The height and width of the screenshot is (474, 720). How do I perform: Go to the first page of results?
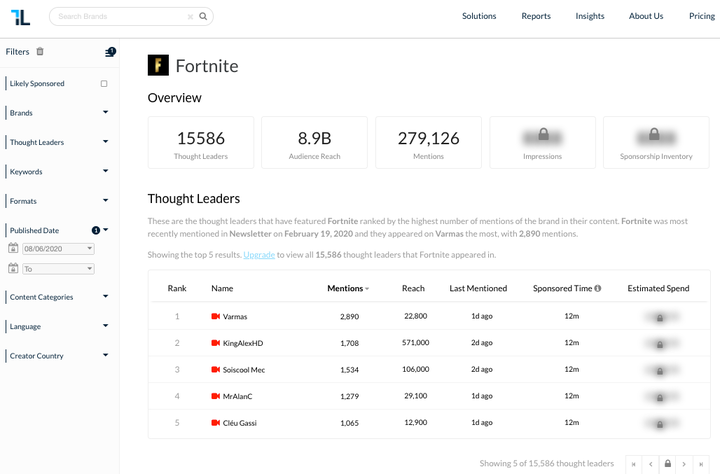634,464
